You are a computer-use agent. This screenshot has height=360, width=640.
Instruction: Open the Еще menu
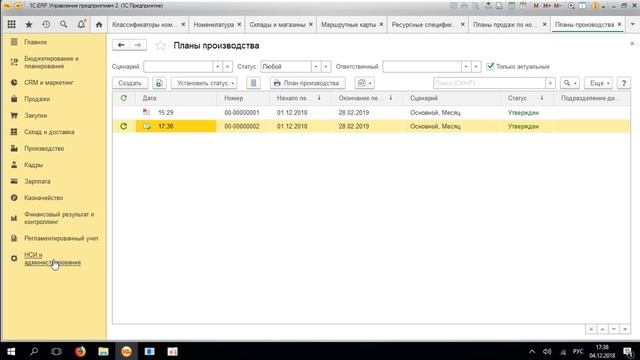pyautogui.click(x=599, y=83)
